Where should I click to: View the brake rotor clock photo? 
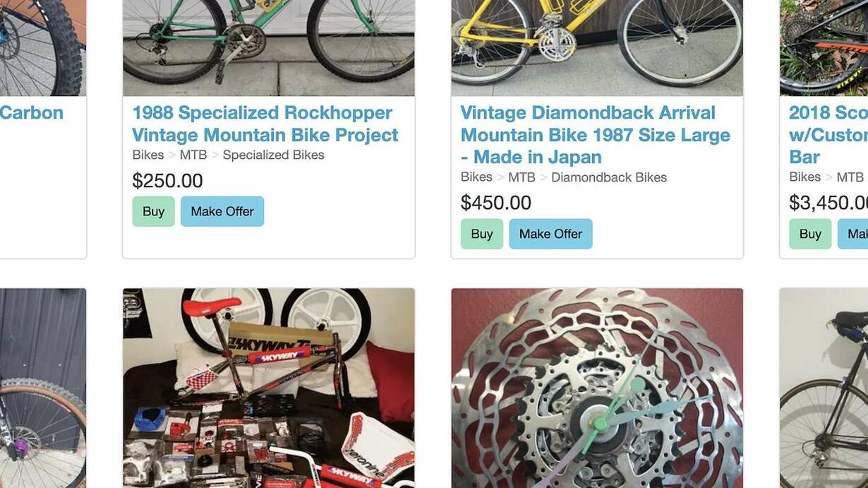(597, 388)
